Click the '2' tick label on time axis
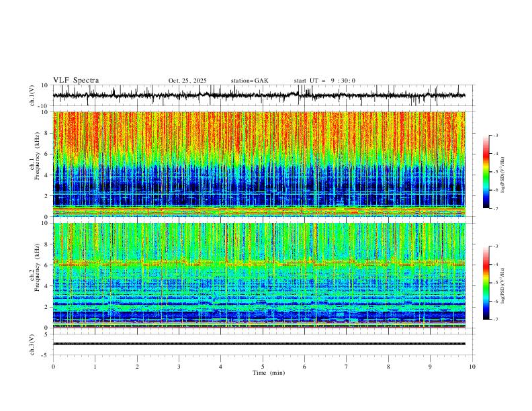Image resolution: width=532 pixels, height=411 pixels. (137, 367)
